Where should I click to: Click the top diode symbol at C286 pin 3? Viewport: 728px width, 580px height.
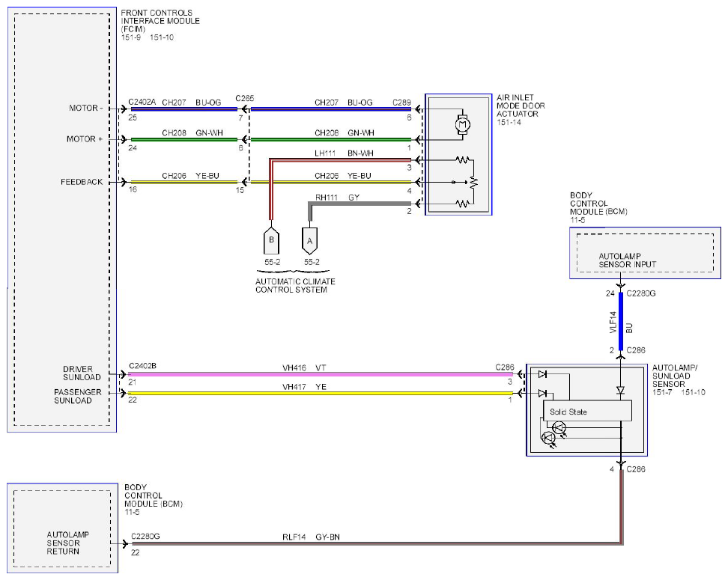[x=542, y=374]
